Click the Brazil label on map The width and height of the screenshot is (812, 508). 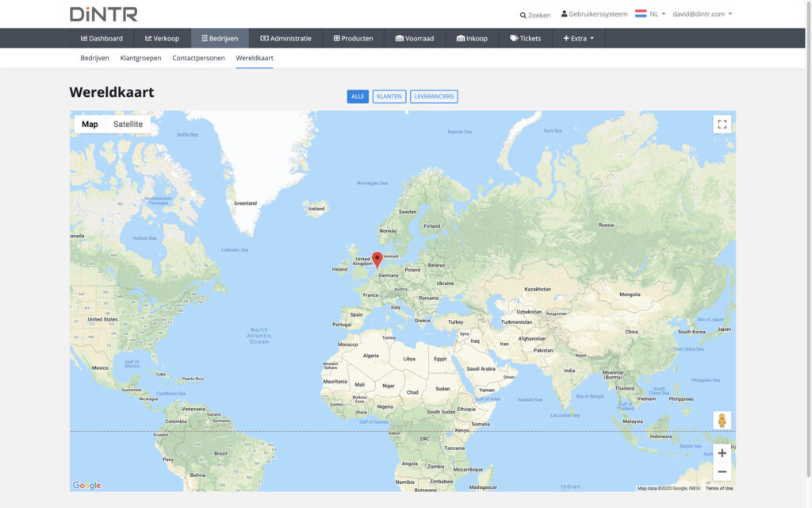(x=220, y=453)
